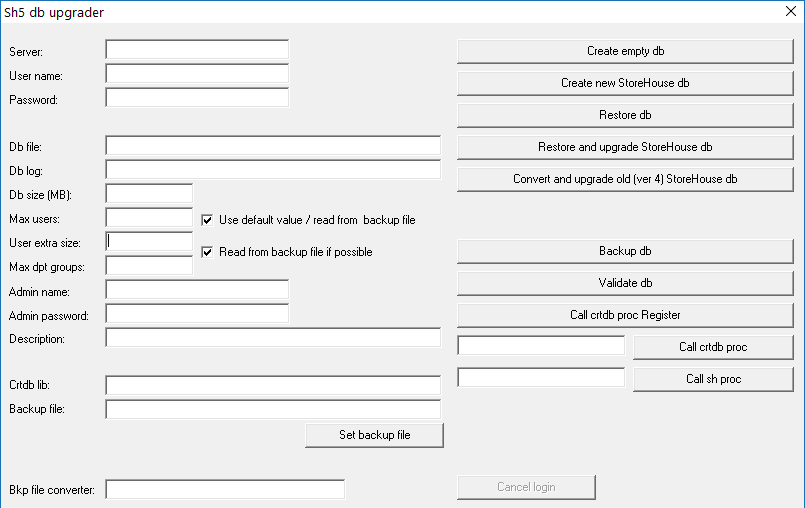
Task: Focus the Db size (MB) field
Action: tap(149, 194)
